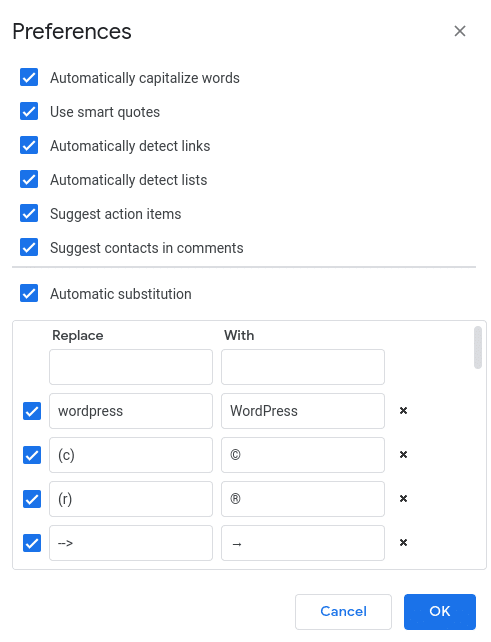Disable Automatically capitalize words
491x642 pixels.
29,77
